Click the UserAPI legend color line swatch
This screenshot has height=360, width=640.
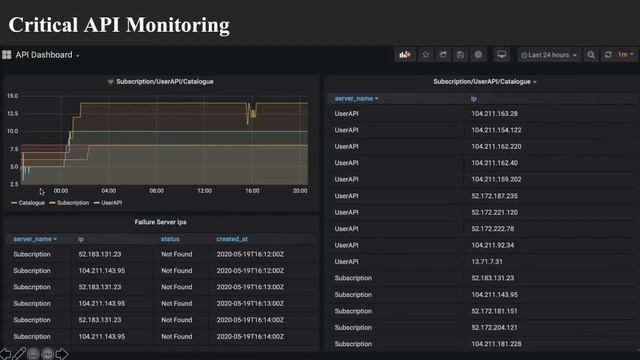pos(97,203)
